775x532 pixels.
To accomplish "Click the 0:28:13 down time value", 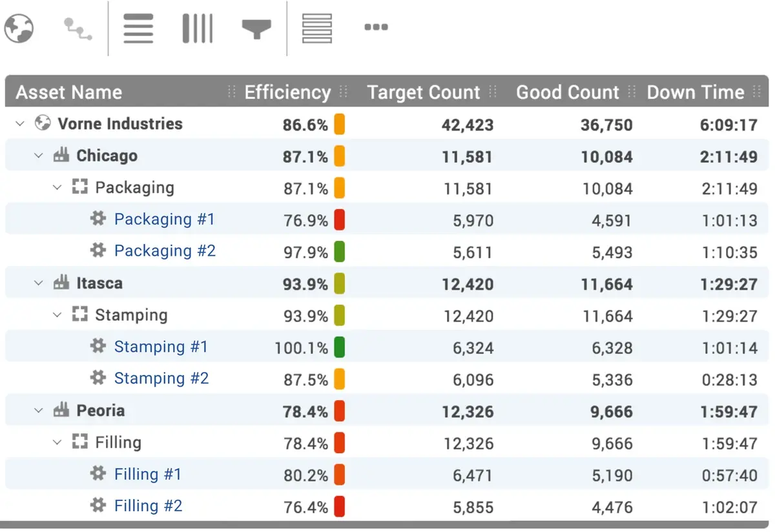I will 730,380.
